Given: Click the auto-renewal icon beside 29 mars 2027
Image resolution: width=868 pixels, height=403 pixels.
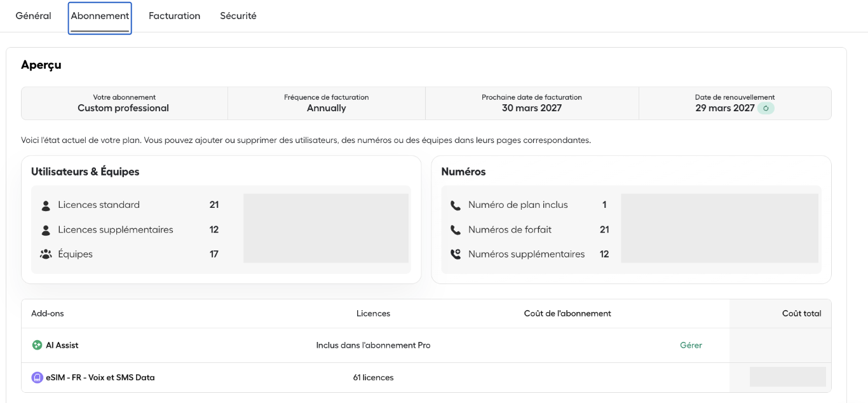Looking at the screenshot, I should tap(766, 108).
